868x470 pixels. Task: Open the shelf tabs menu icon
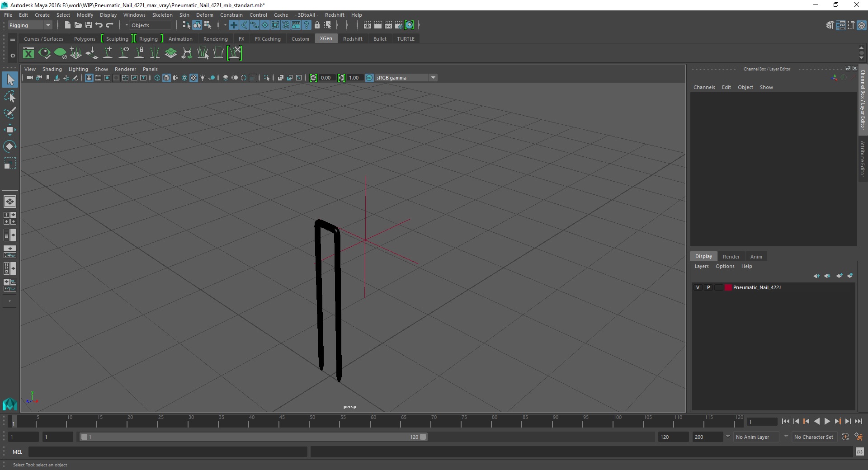point(13,39)
